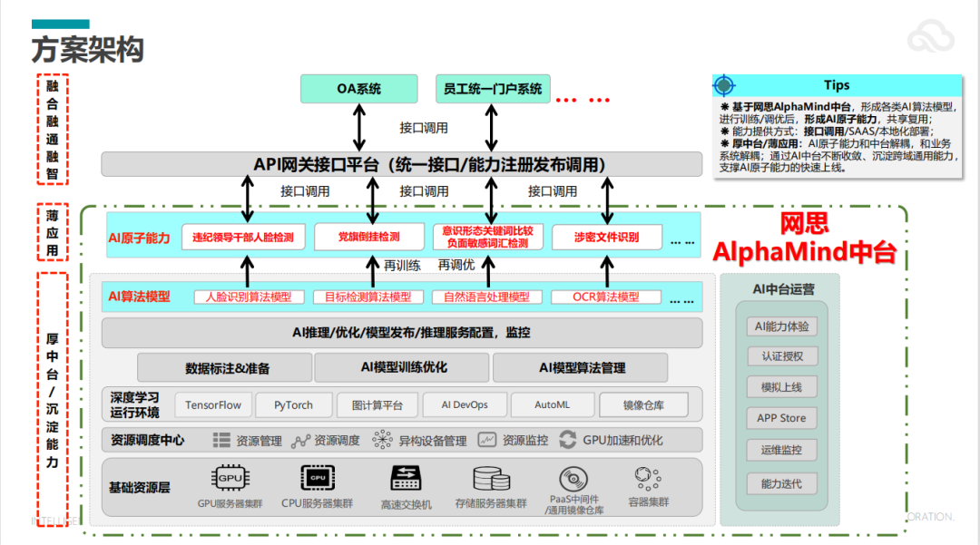Select the 员工统一门户系统 box

click(x=493, y=89)
